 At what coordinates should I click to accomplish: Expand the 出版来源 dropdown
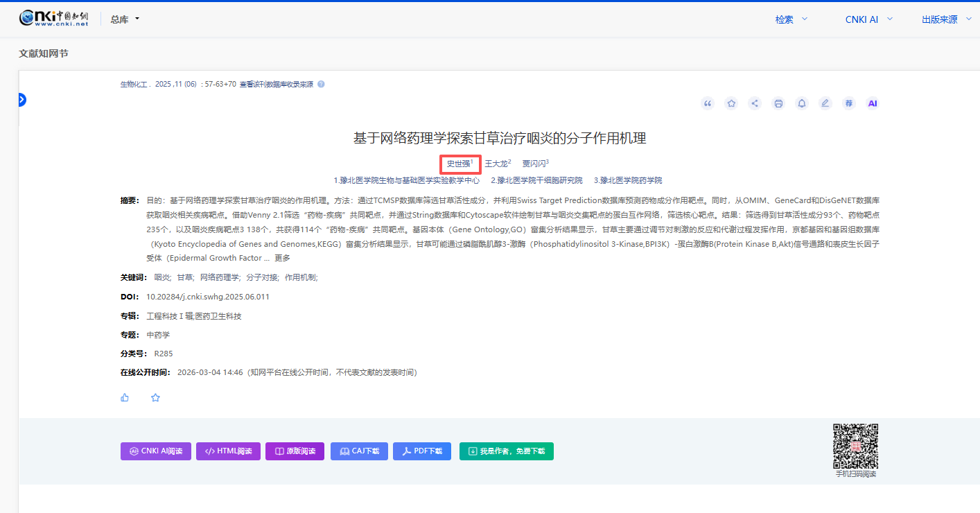[947, 19]
